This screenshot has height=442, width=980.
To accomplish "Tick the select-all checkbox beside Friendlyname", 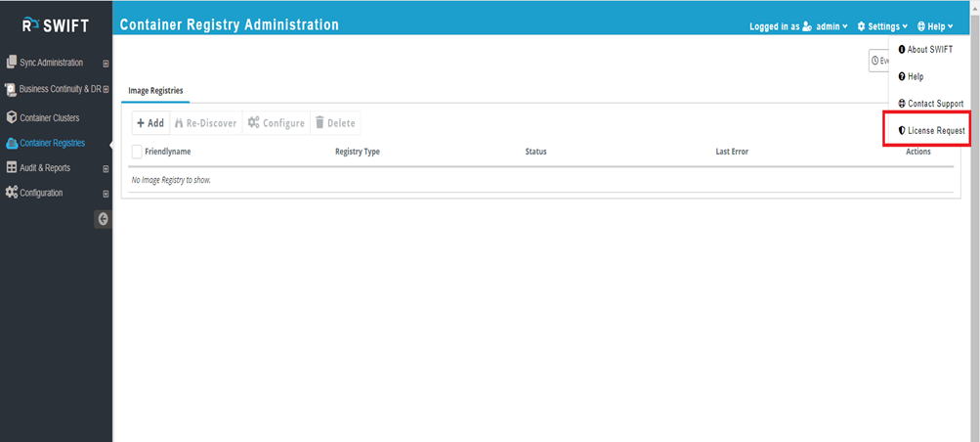I will point(137,152).
